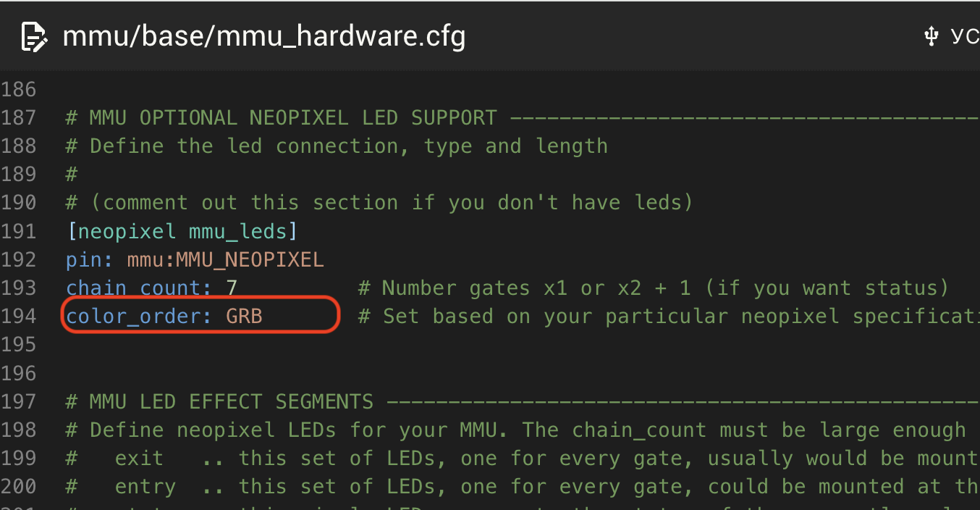Click the file edit icon beside mmu_hardware.cfg
980x510 pixels.
(x=34, y=37)
